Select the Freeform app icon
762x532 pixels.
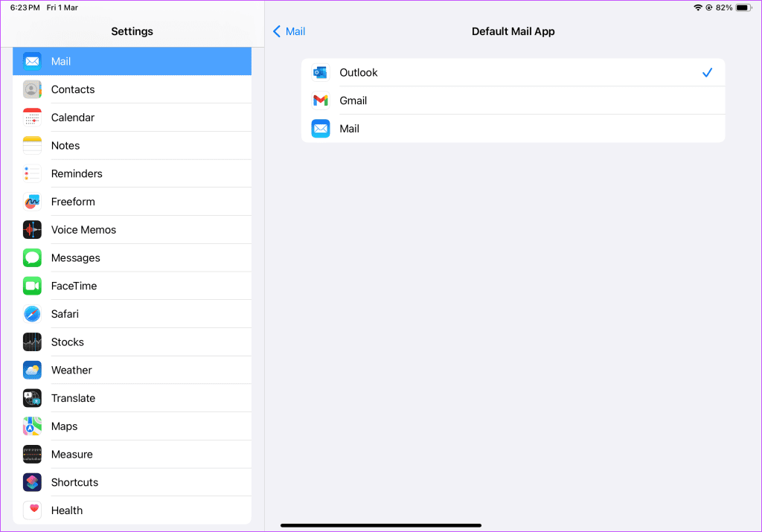pyautogui.click(x=32, y=201)
